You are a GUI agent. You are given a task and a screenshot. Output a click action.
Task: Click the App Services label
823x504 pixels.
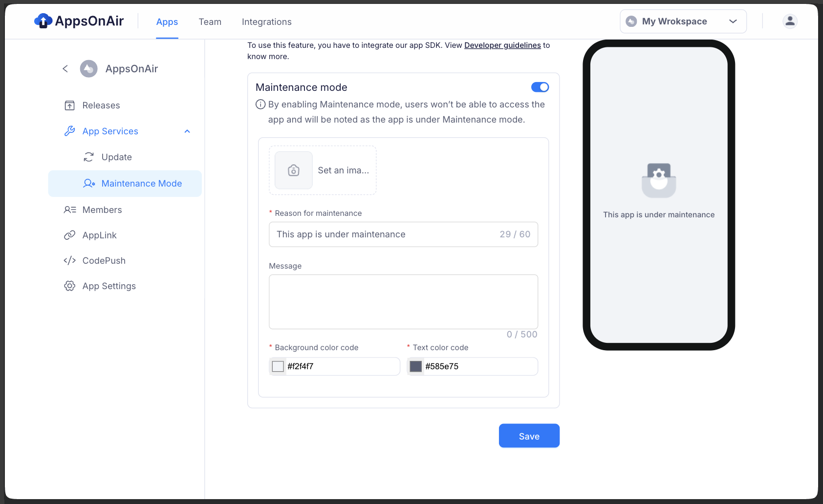pyautogui.click(x=110, y=131)
